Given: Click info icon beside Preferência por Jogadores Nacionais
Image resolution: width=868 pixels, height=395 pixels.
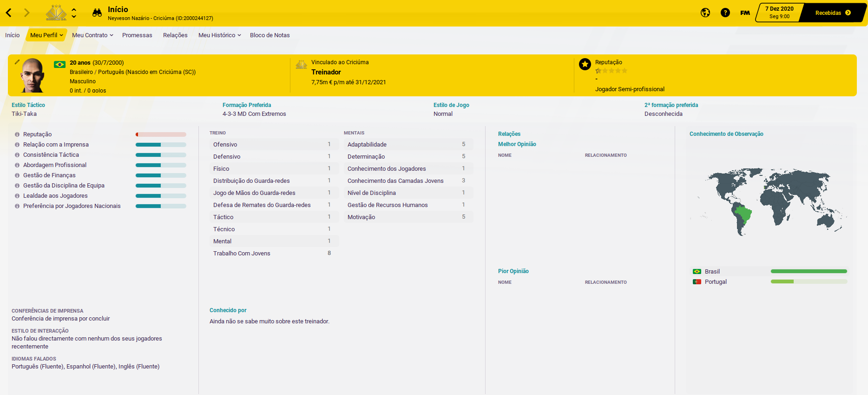Looking at the screenshot, I should 17,206.
